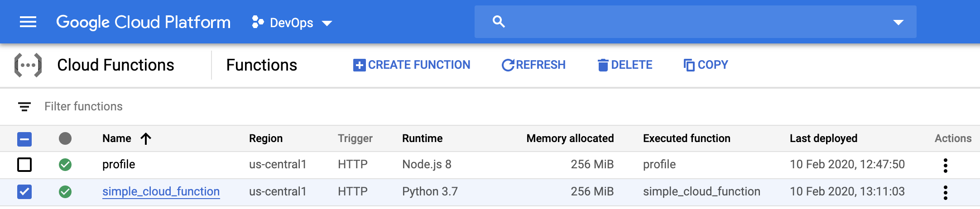Click the filter list icon

(x=24, y=107)
